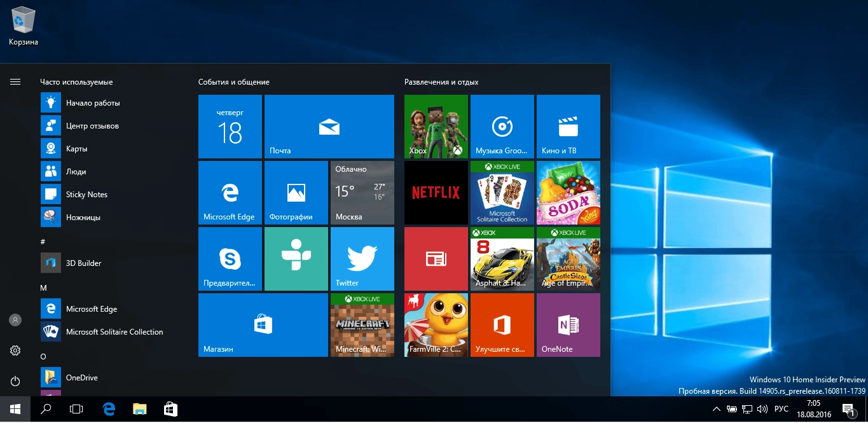The width and height of the screenshot is (868, 423).
Task: Click the Windows Start button
Action: click(x=15, y=409)
